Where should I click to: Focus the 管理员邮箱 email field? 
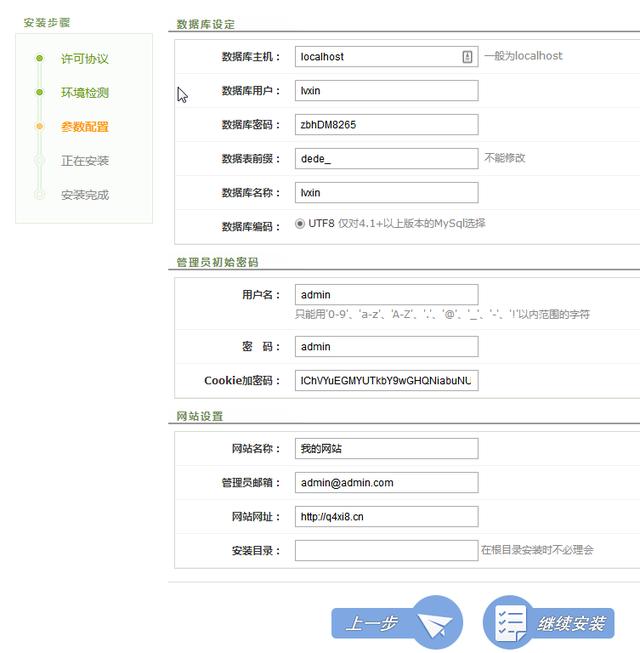[x=386, y=483]
